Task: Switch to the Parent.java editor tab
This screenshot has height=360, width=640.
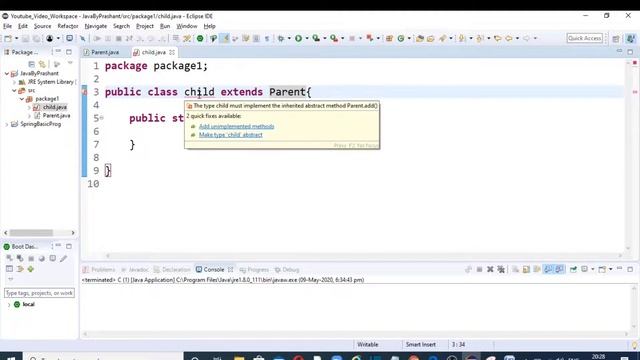Action: [105, 52]
